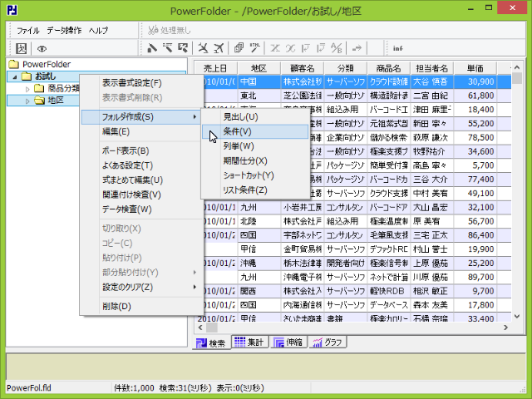Image resolution: width=532 pixels, height=399 pixels.
Task: Click the copy pages toolbar icon
Action: pos(239,48)
